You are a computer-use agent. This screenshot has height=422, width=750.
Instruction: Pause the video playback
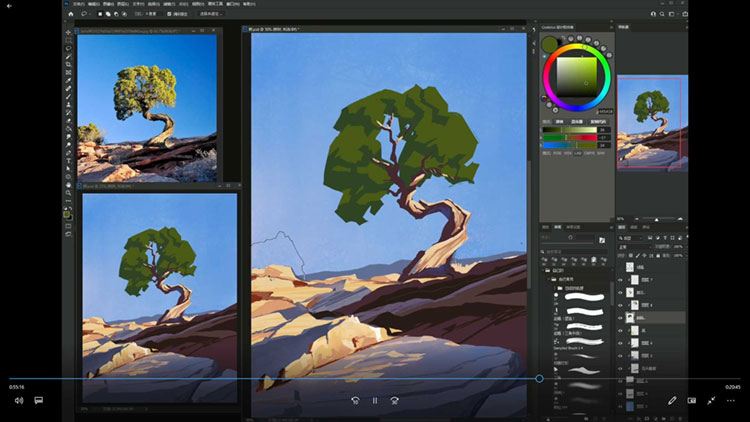pos(375,400)
